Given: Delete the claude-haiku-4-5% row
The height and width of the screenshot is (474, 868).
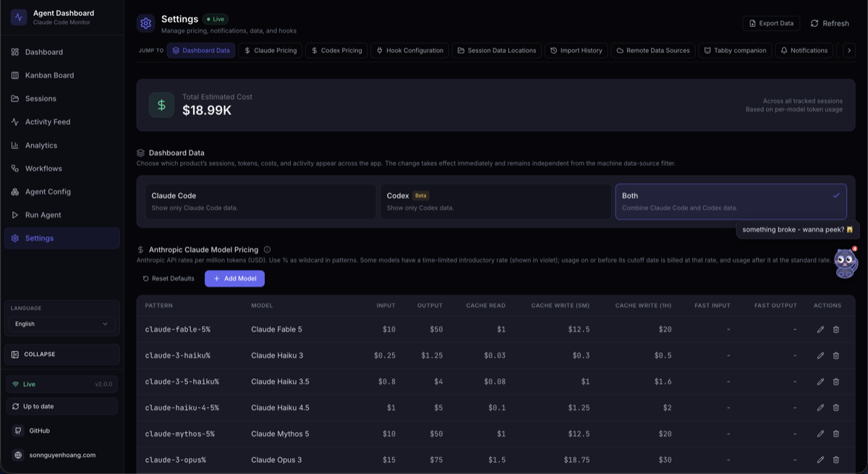Looking at the screenshot, I should click(836, 407).
